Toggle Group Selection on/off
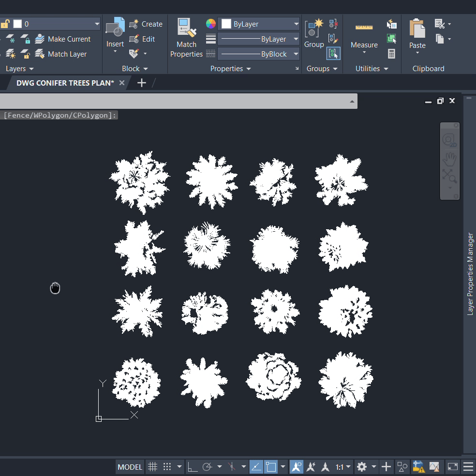This screenshot has width=476, height=476. pyautogui.click(x=333, y=54)
